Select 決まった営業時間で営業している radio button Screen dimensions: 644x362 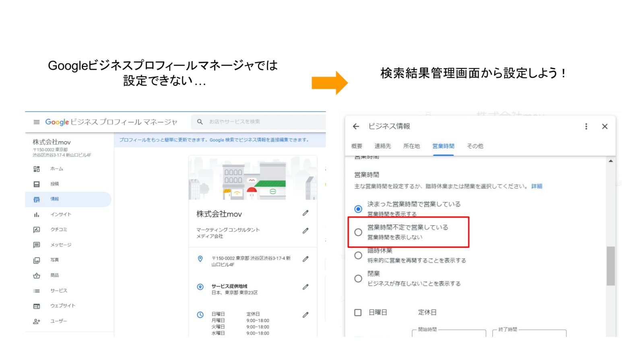click(358, 209)
